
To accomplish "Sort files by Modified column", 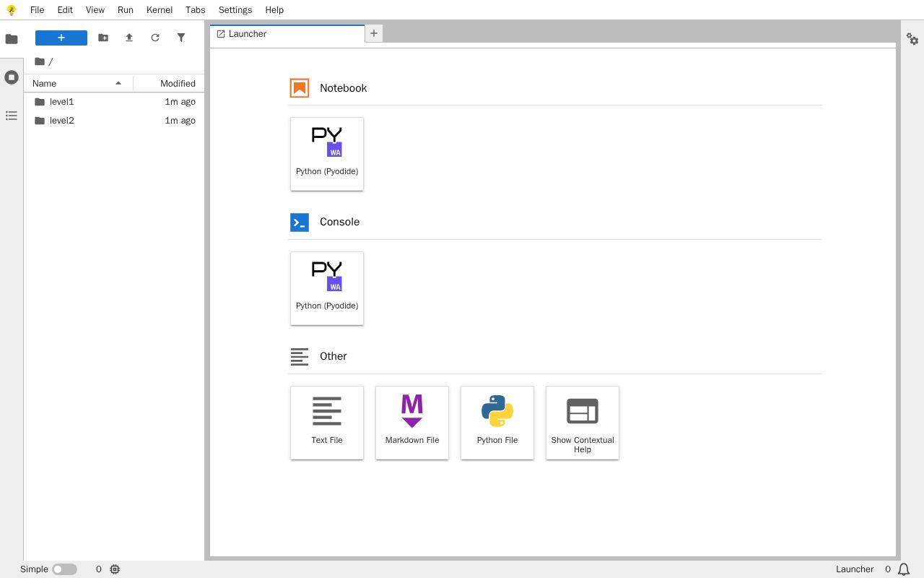I will pos(169,83).
